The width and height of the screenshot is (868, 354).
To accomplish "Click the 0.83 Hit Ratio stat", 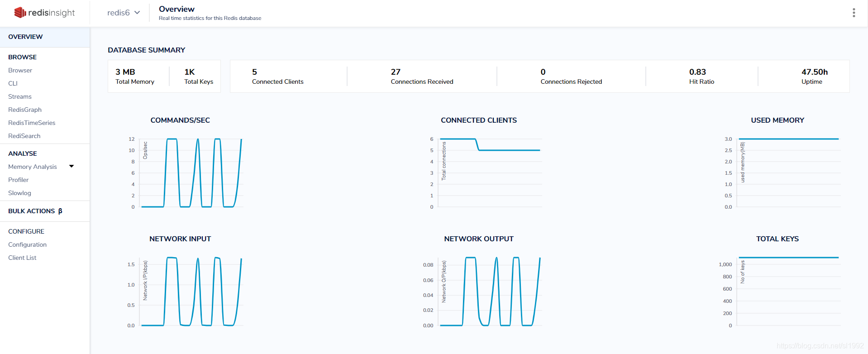I will [x=701, y=76].
